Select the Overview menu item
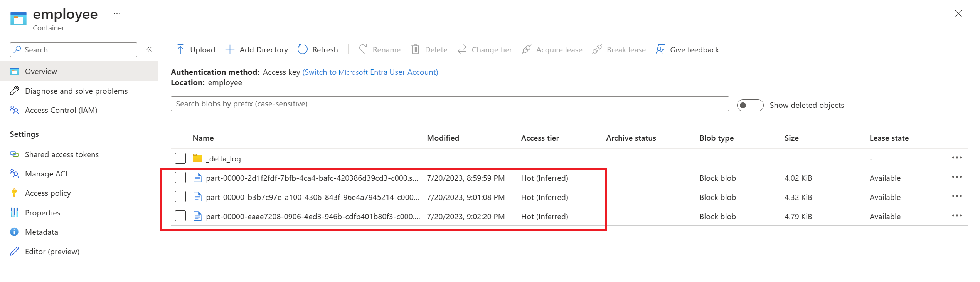Image resolution: width=980 pixels, height=282 pixels. (41, 71)
